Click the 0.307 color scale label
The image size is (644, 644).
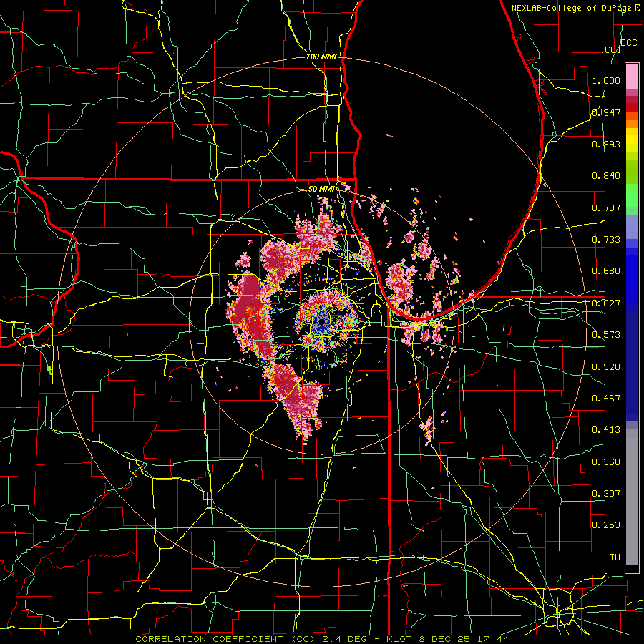click(x=606, y=493)
